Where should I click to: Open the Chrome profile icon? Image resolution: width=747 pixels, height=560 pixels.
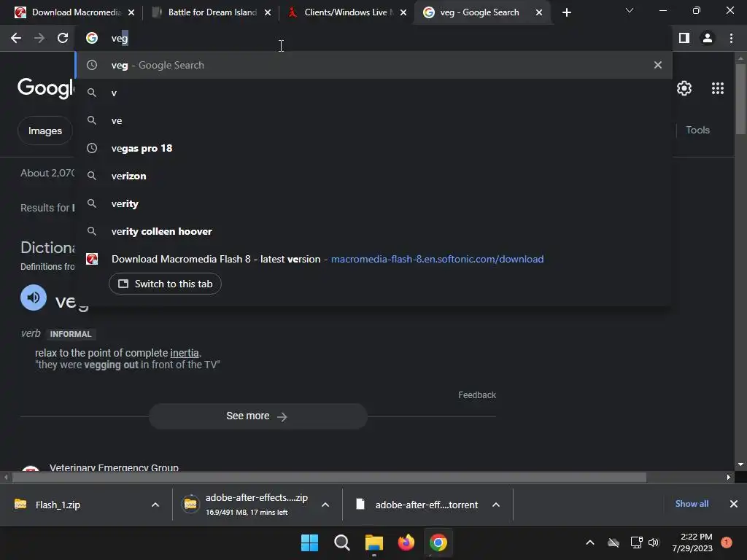[708, 38]
